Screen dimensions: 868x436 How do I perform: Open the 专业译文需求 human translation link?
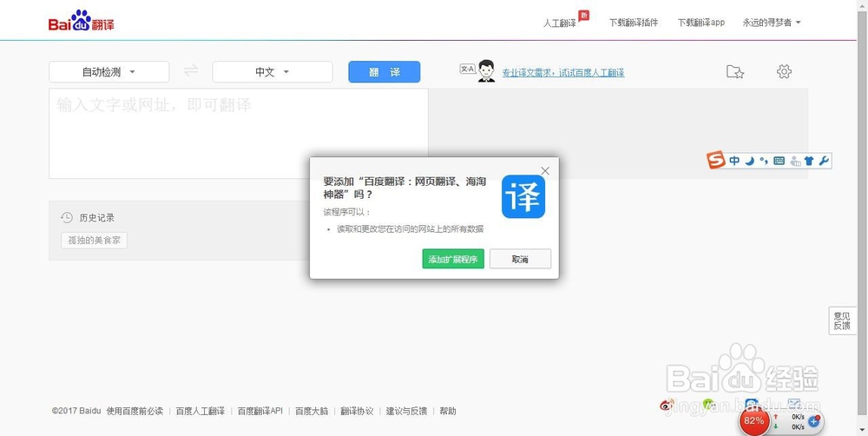click(x=563, y=73)
